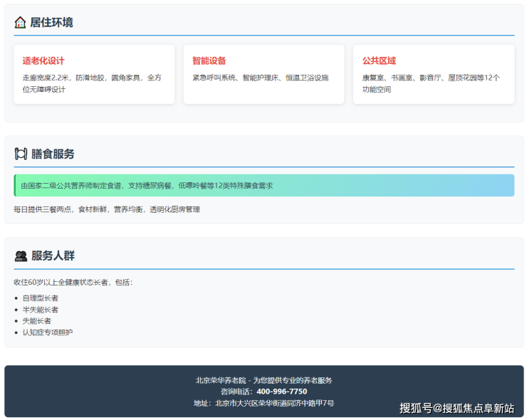Click the 康复室、书画室 description text

(x=430, y=83)
